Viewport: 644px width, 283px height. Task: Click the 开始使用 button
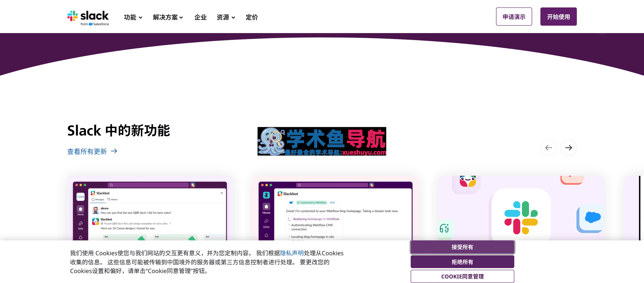point(558,17)
